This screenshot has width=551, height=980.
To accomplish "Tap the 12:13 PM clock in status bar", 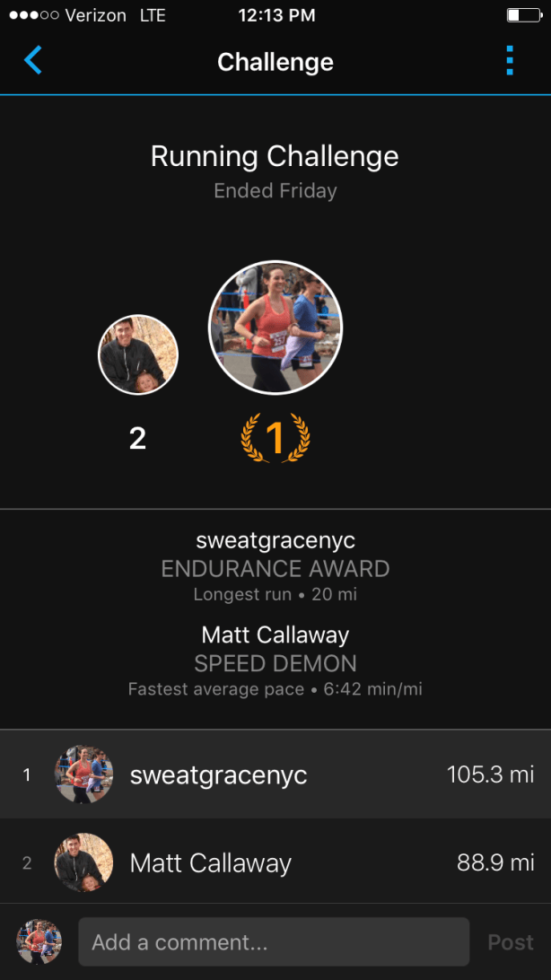I will point(276,15).
